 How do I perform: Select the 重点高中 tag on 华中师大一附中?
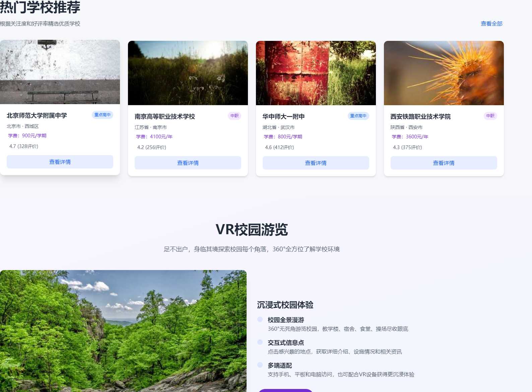click(x=358, y=116)
